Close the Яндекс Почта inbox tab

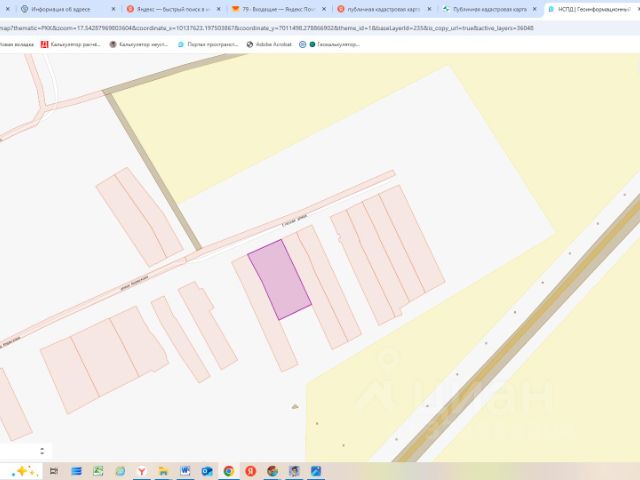[x=324, y=9]
